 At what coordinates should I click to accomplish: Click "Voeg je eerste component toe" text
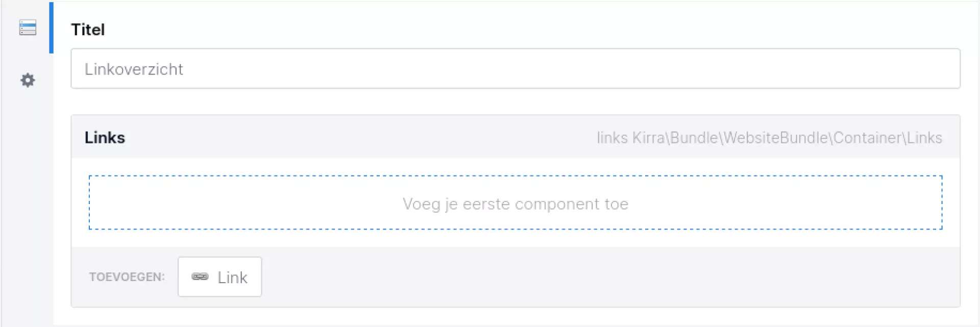[515, 204]
